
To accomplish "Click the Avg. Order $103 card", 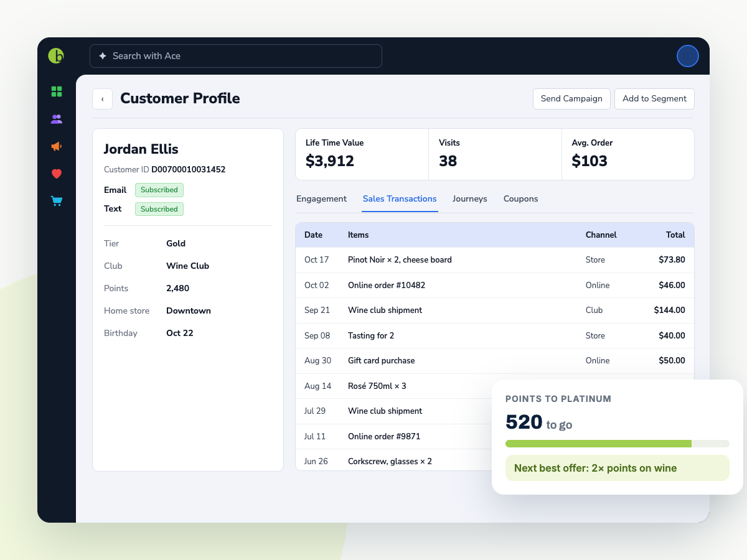I will (x=628, y=154).
